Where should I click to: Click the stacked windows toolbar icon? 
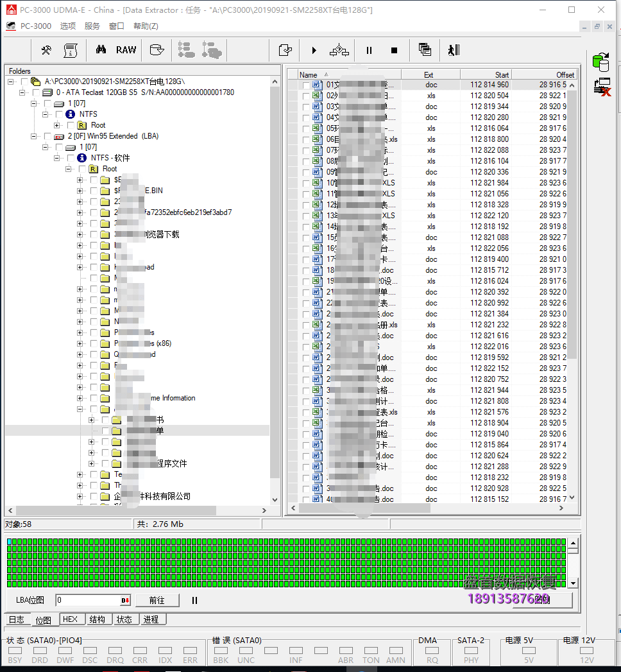[x=425, y=49]
